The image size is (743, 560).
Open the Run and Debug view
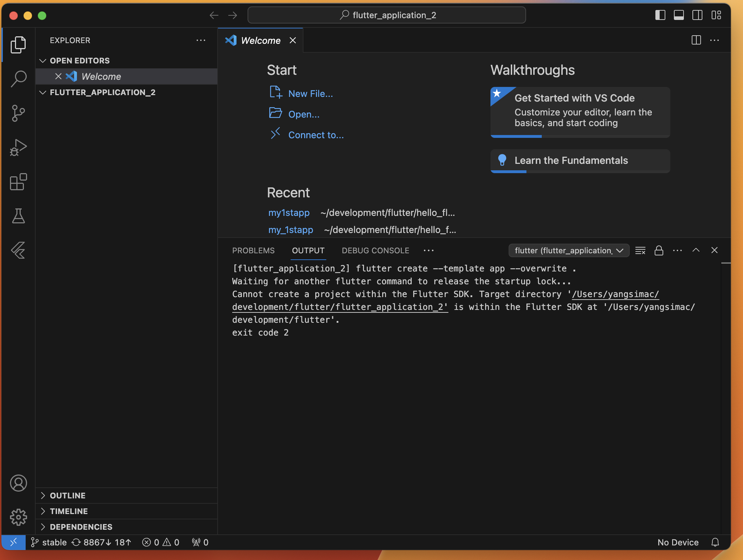[18, 147]
